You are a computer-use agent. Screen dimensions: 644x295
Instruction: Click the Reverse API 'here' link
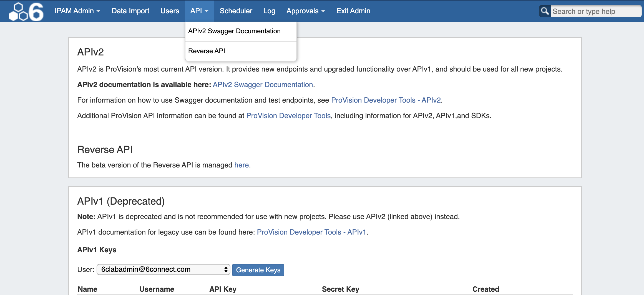pos(241,165)
